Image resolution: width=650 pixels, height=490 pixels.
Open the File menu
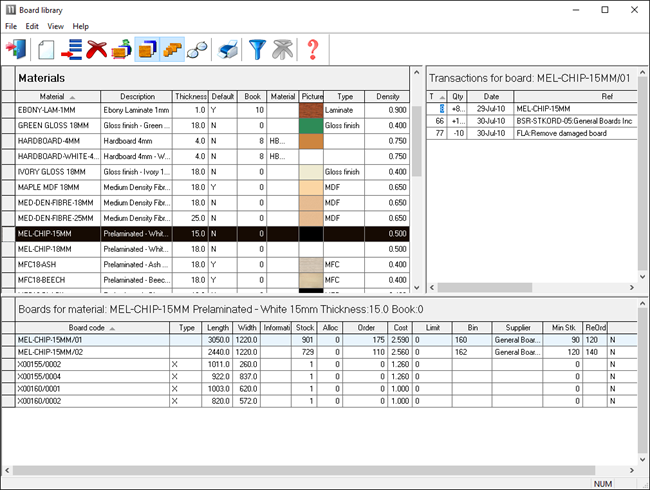click(11, 26)
